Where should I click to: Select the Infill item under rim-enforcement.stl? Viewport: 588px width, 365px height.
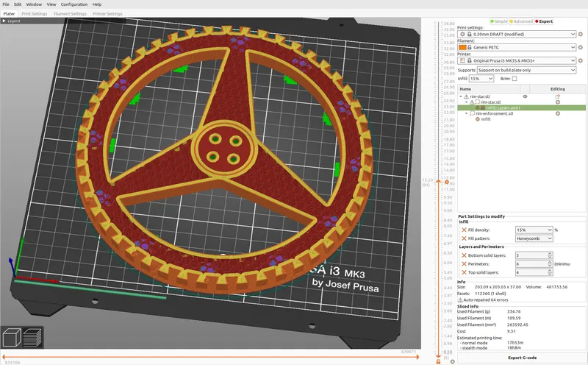click(x=486, y=119)
